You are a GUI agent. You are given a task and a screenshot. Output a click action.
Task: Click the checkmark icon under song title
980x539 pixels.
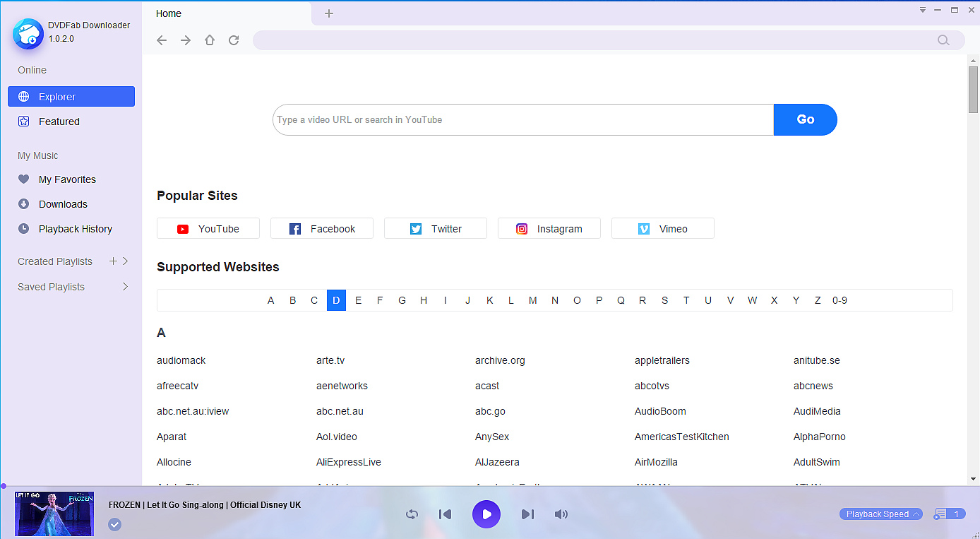pos(115,524)
